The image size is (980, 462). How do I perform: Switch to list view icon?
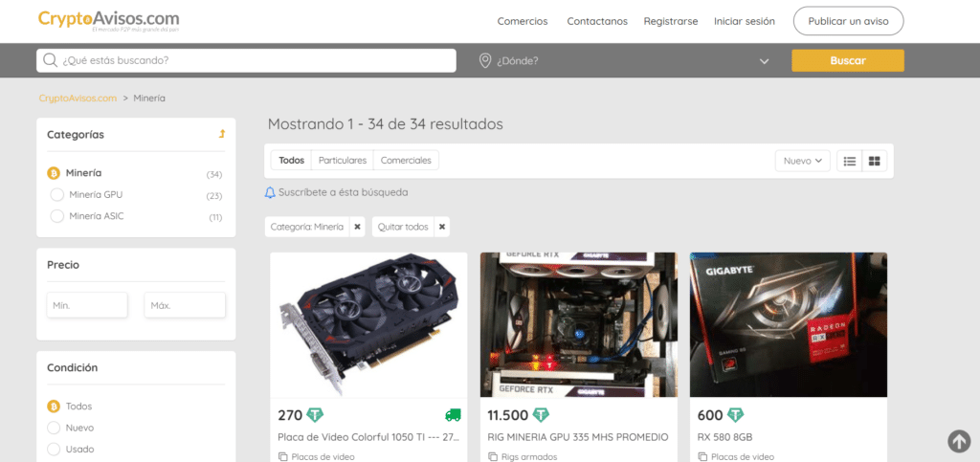[x=850, y=161]
